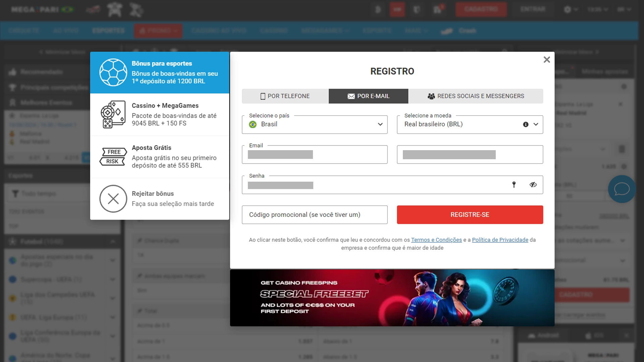Screen dimensions: 644x362
Task: Click the key icon in password field
Action: [x=514, y=185]
